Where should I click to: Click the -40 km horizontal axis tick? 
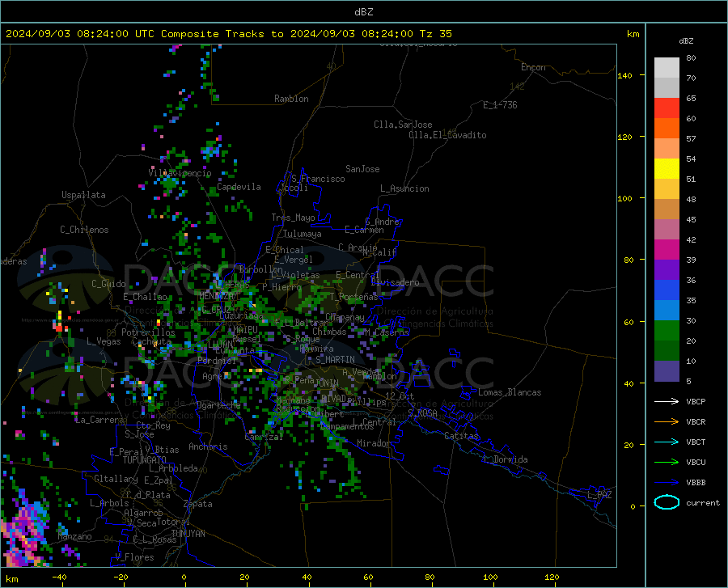[59, 577]
